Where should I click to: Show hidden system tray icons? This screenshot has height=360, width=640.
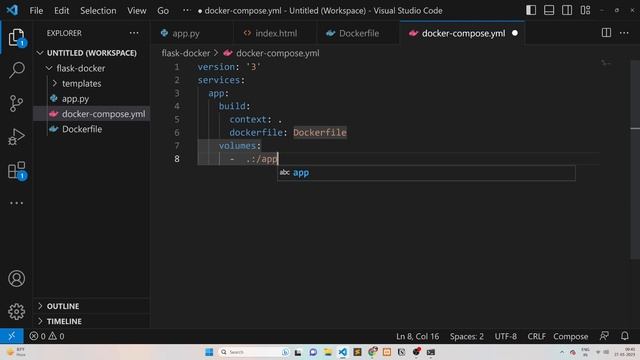click(562, 352)
